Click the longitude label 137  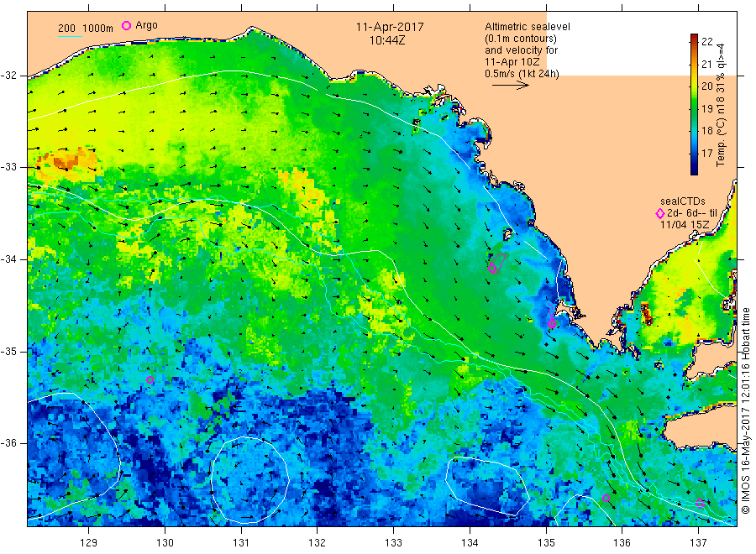tap(698, 543)
